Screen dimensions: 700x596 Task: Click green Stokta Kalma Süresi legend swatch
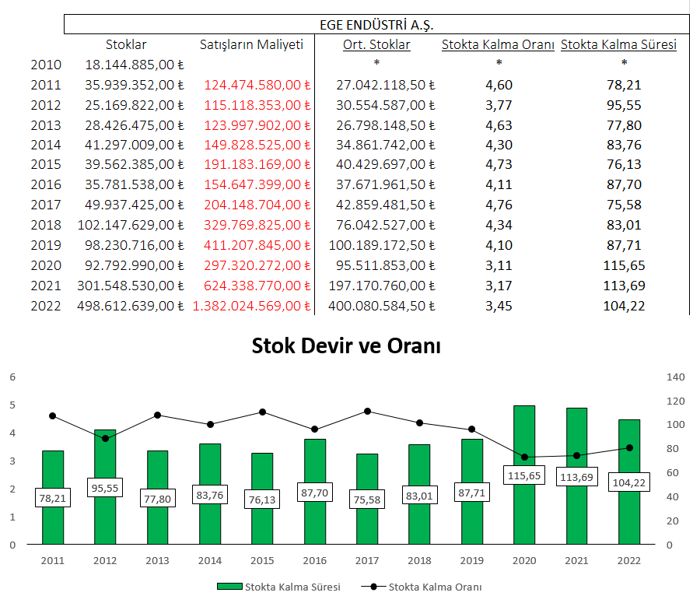pyautogui.click(x=230, y=586)
